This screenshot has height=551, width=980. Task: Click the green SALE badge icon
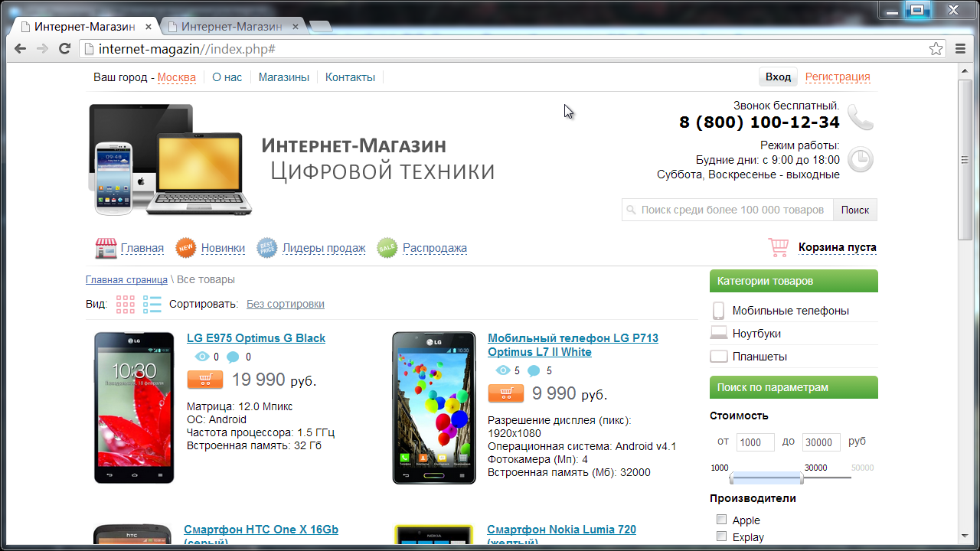tap(387, 248)
